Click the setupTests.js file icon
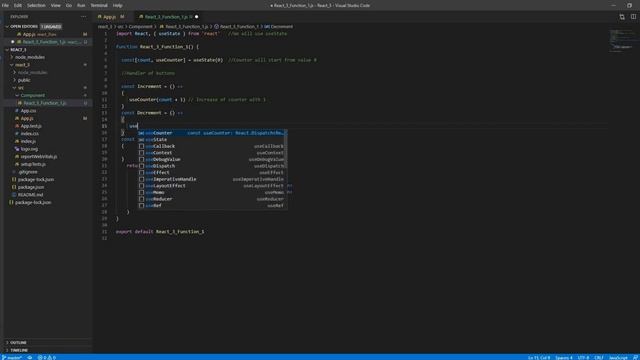Screen dimensions: 640x360 pyautogui.click(x=17, y=164)
